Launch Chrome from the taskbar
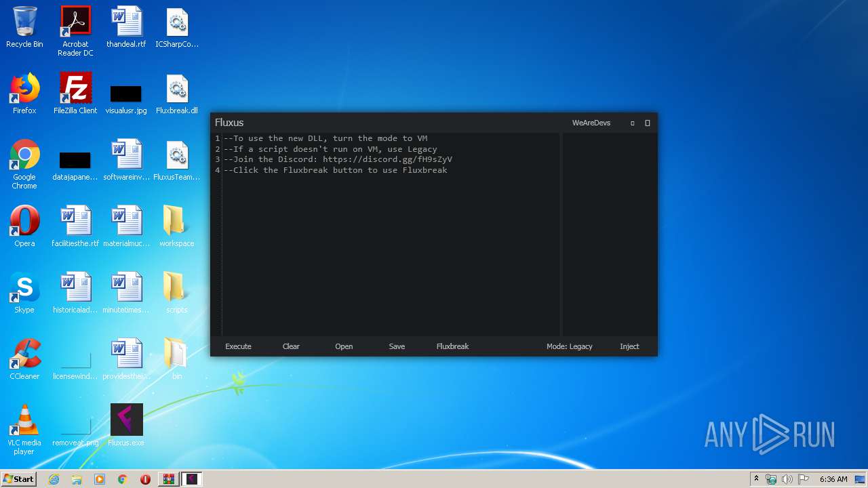Image resolution: width=868 pixels, height=488 pixels. 123,479
